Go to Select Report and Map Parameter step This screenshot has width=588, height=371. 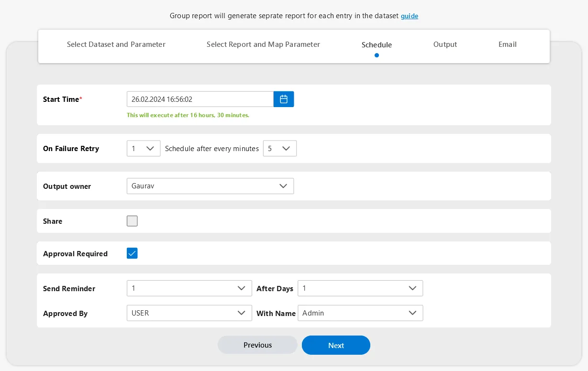[x=263, y=44]
